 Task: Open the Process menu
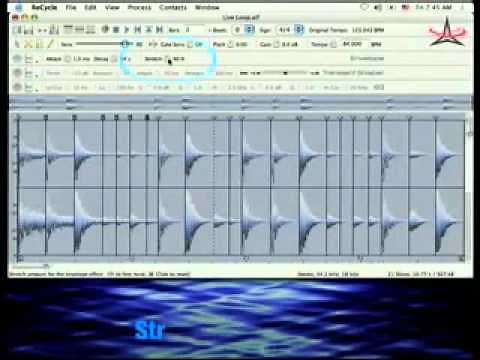(x=139, y=7)
